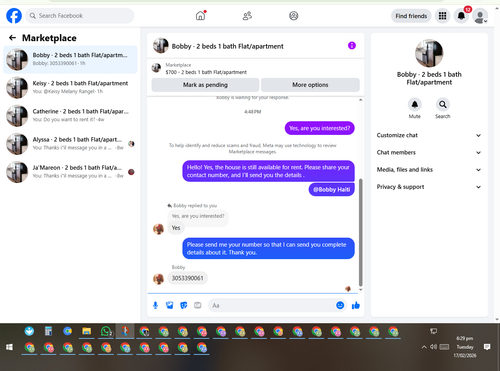Choose a GIF icon

pyautogui.click(x=198, y=305)
